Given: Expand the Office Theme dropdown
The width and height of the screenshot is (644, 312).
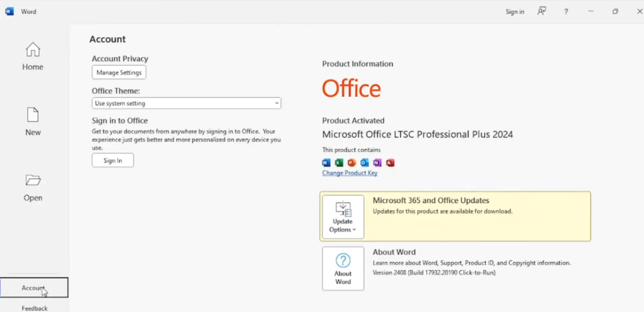Looking at the screenshot, I should click(186, 103).
